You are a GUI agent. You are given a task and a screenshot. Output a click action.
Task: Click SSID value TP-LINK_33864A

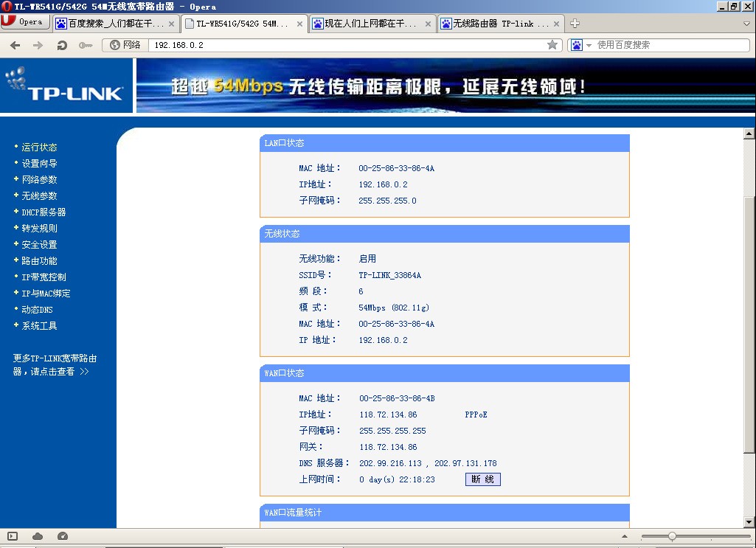pos(389,275)
